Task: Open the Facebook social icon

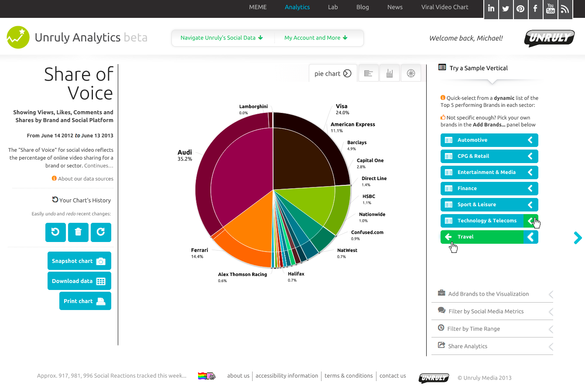Action: 535,9
